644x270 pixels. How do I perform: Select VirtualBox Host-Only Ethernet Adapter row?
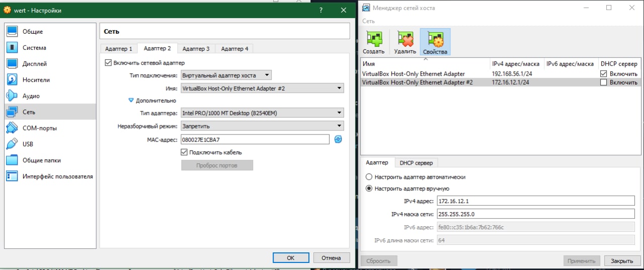point(501,74)
